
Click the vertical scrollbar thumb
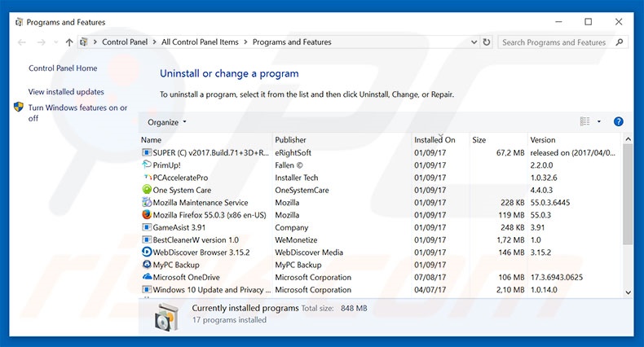[x=628, y=195]
